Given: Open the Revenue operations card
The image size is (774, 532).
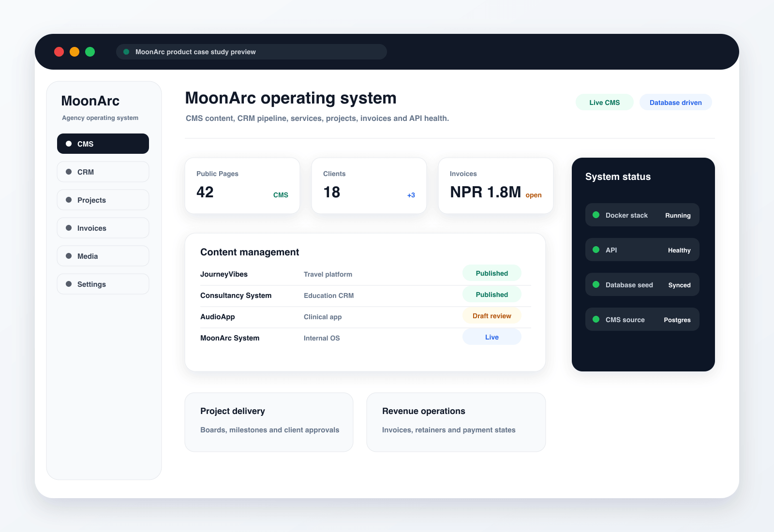Looking at the screenshot, I should pos(456,422).
